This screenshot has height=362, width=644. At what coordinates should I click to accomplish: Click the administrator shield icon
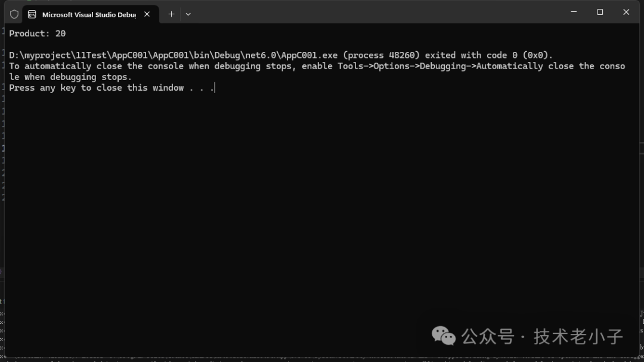[14, 14]
